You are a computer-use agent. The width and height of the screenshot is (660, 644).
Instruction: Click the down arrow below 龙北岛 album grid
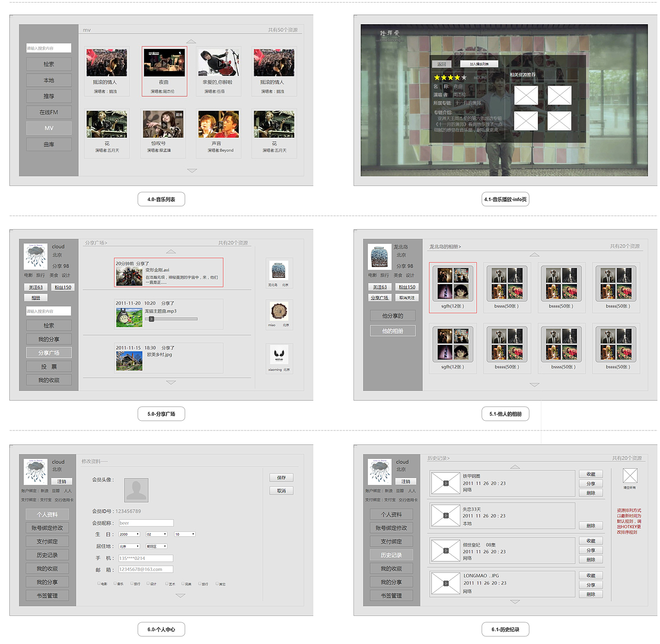coord(535,385)
